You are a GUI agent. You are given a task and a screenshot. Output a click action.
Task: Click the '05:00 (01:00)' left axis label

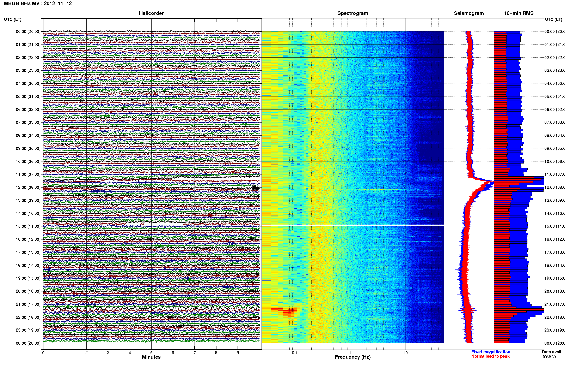tap(28, 96)
